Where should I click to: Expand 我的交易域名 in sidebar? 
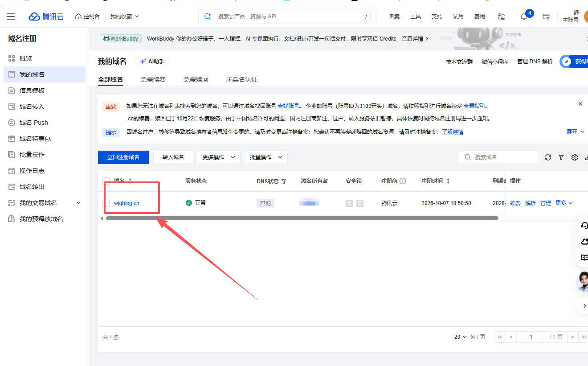pos(45,203)
